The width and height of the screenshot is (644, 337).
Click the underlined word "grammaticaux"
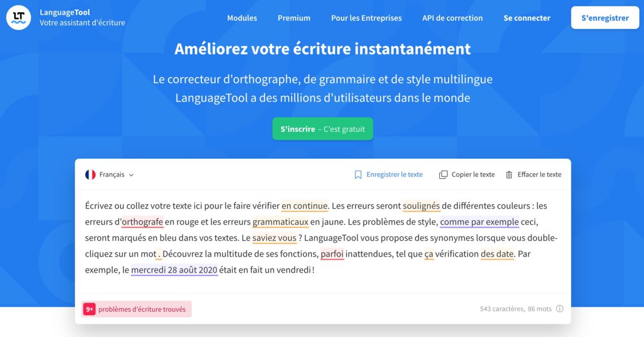(281, 222)
